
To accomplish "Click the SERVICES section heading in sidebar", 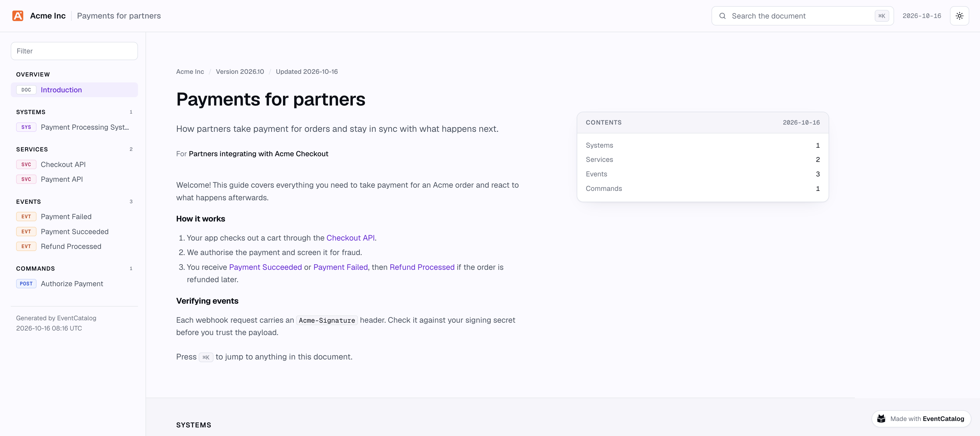I will point(32,149).
